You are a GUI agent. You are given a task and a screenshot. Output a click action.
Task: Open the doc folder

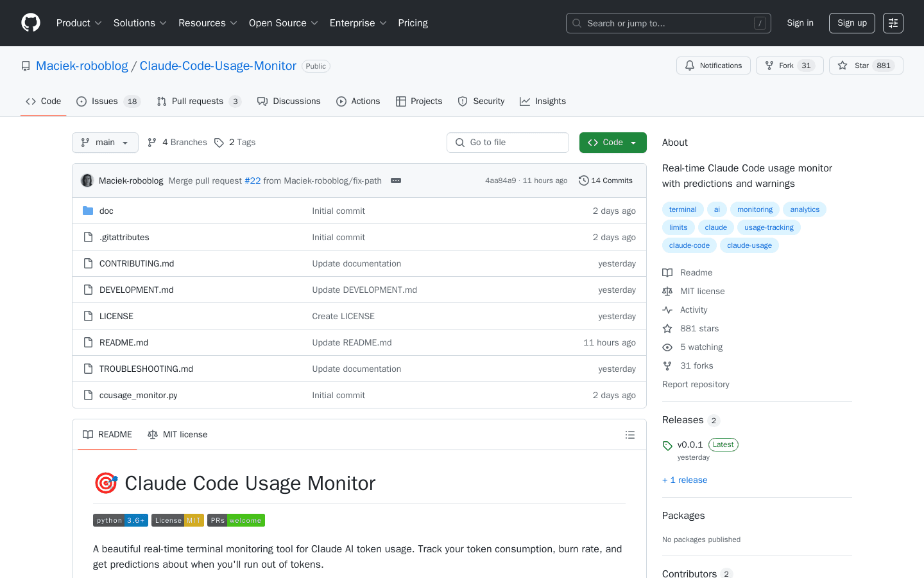[106, 211]
